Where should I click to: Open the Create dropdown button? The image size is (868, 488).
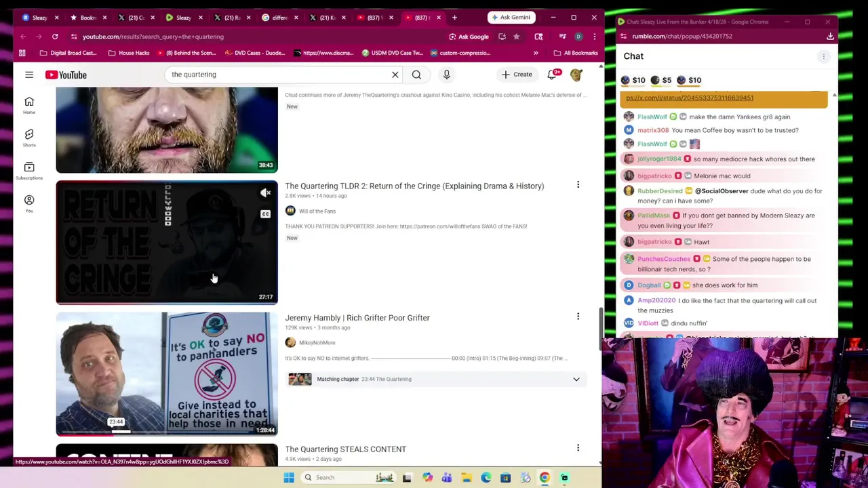click(x=517, y=75)
